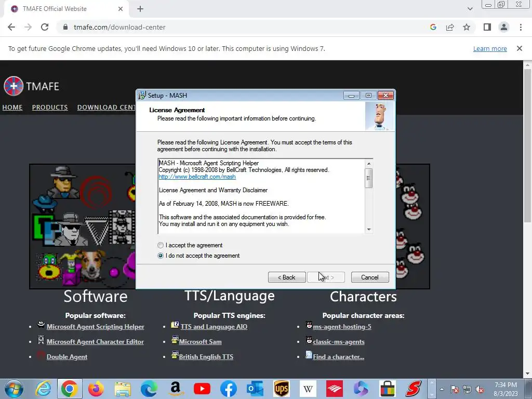This screenshot has height=399, width=532.
Task: Open the HOME menu item
Action: 12,107
